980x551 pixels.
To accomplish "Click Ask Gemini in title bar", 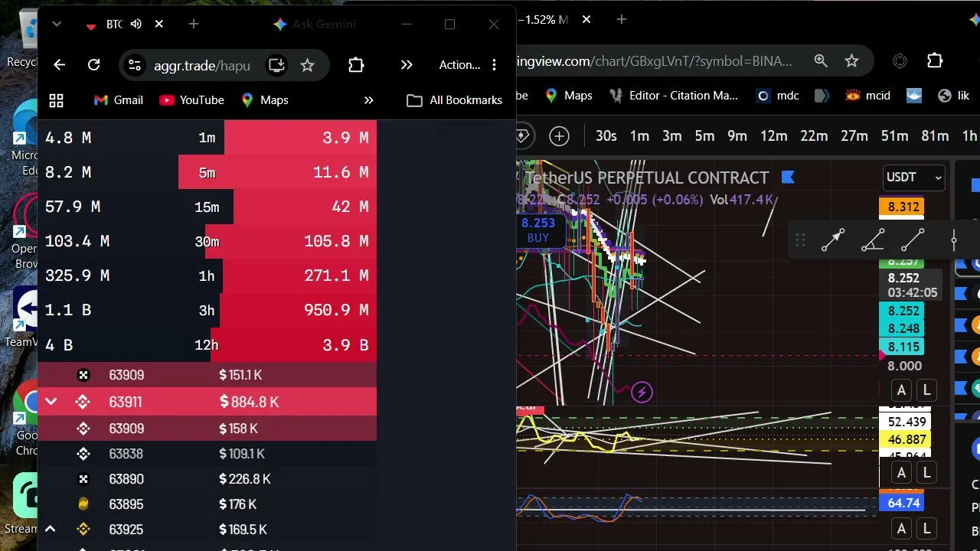I will [315, 24].
